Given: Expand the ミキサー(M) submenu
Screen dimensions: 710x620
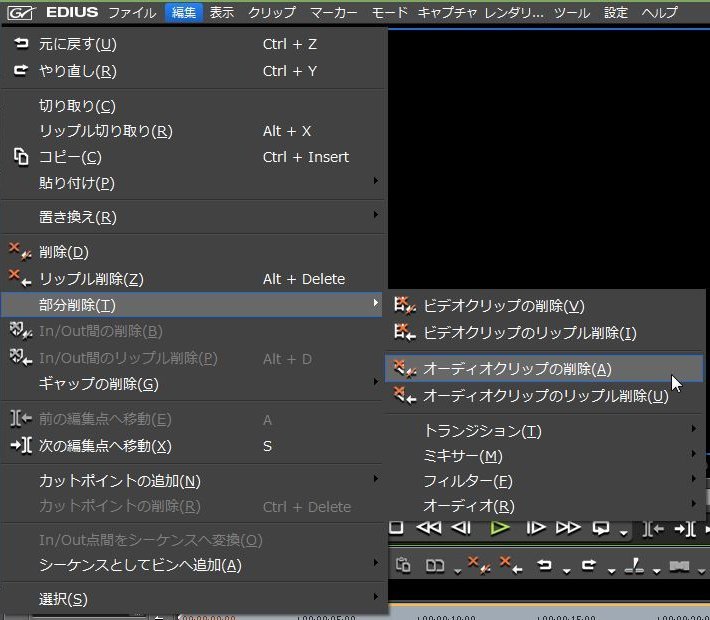Looking at the screenshot, I should coord(545,456).
